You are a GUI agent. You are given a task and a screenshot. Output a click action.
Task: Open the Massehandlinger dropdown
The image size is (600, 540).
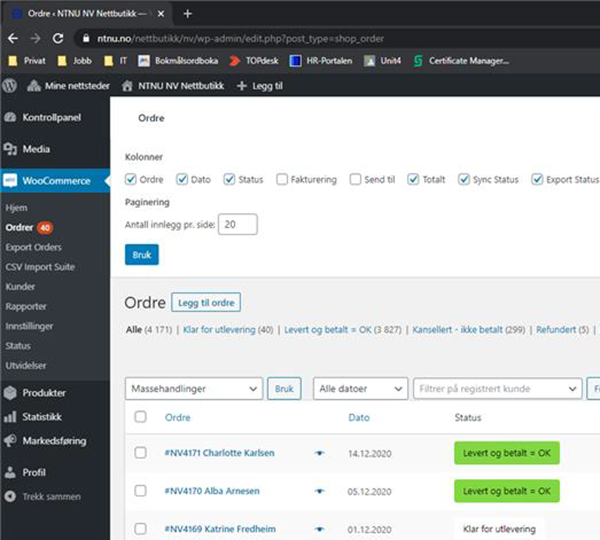[x=194, y=389]
